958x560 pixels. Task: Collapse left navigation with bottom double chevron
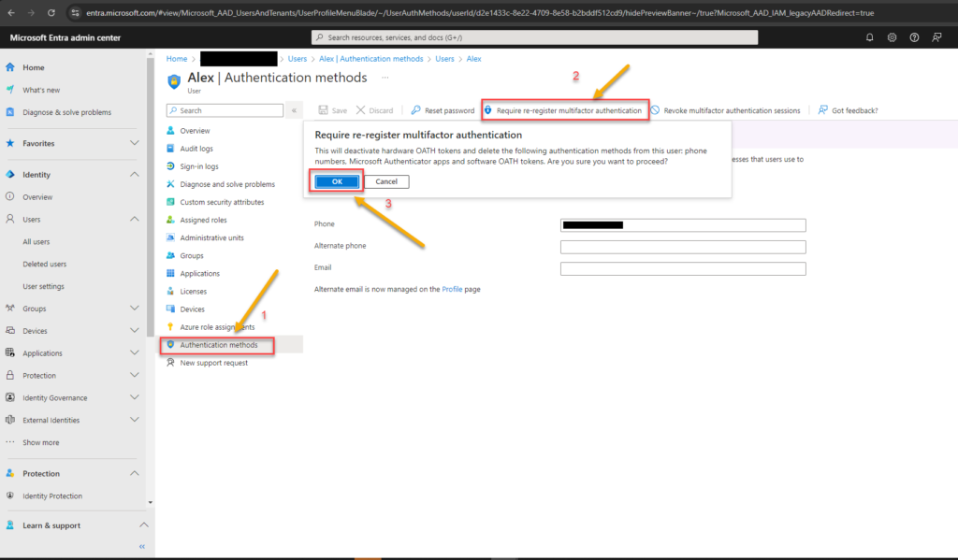142,547
